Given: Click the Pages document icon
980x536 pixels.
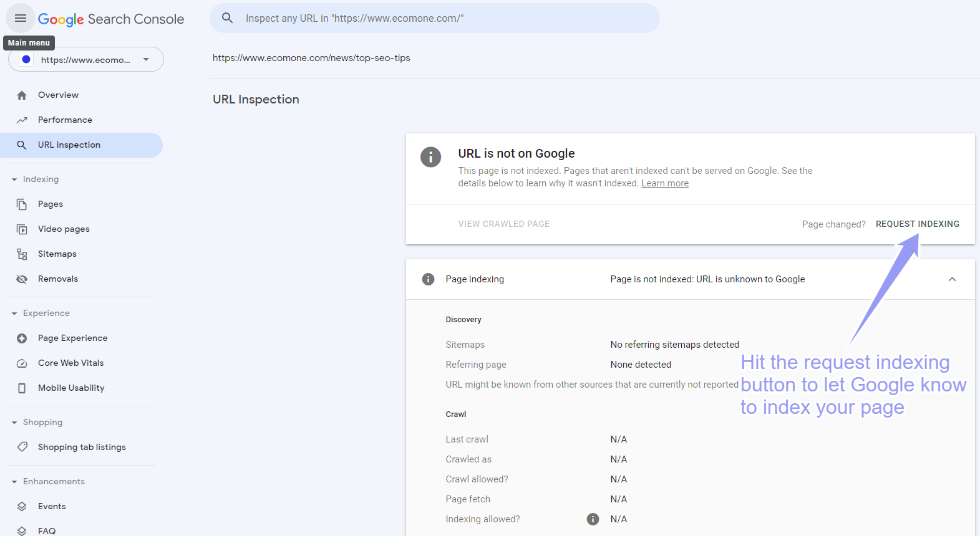Looking at the screenshot, I should tap(22, 204).
